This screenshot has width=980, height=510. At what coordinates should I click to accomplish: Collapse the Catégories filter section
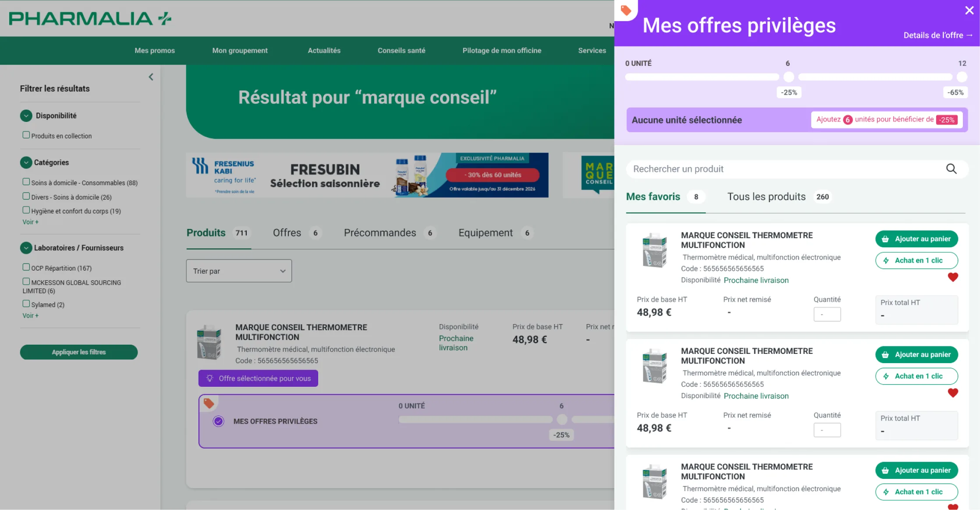[x=26, y=163]
